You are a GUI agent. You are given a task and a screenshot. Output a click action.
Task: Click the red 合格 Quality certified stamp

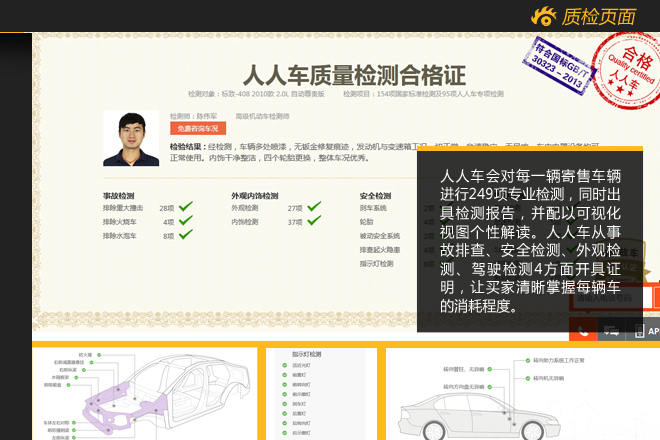point(628,70)
